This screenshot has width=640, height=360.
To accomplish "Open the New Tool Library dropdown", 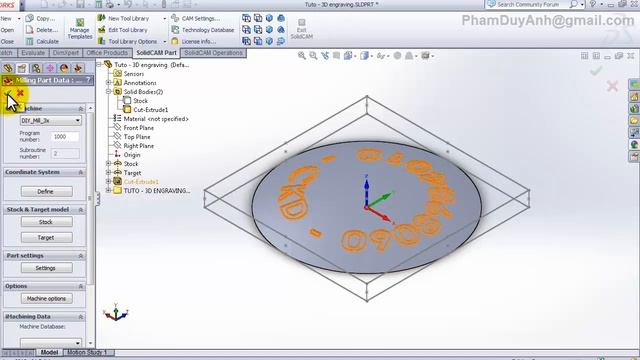I will point(164,19).
